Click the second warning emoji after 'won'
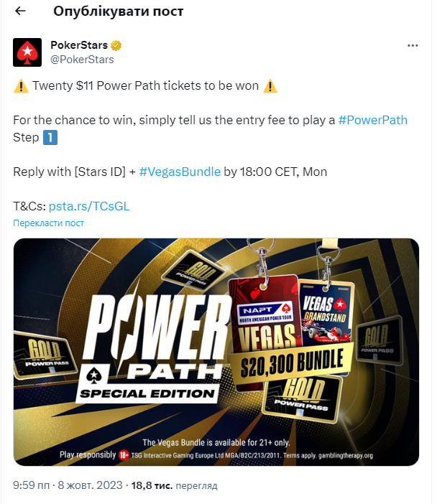The height and width of the screenshot is (504, 437). [x=270, y=86]
